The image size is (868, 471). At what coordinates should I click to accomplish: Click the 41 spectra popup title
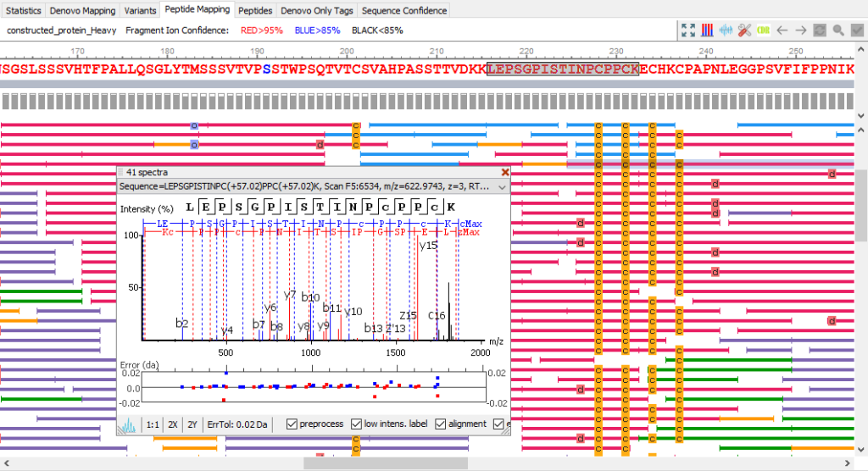[x=147, y=172]
